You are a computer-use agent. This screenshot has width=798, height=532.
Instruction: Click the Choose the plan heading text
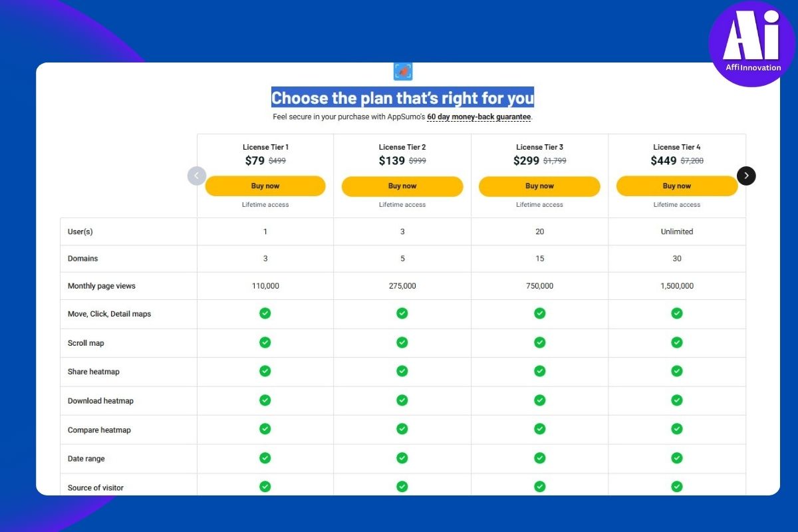click(402, 98)
